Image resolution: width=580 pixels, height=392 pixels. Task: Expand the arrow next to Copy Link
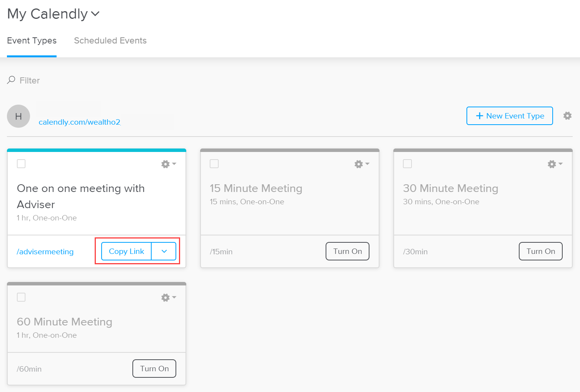click(x=164, y=251)
